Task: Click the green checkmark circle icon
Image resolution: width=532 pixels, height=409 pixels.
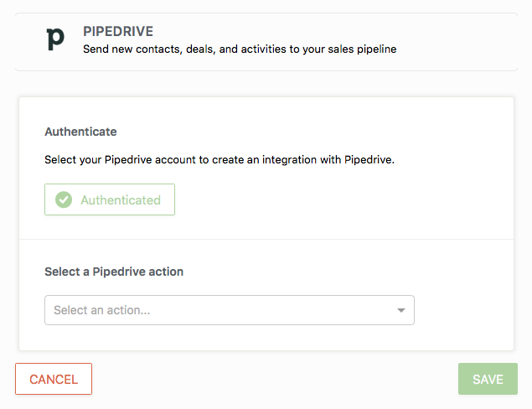Action: tap(64, 200)
